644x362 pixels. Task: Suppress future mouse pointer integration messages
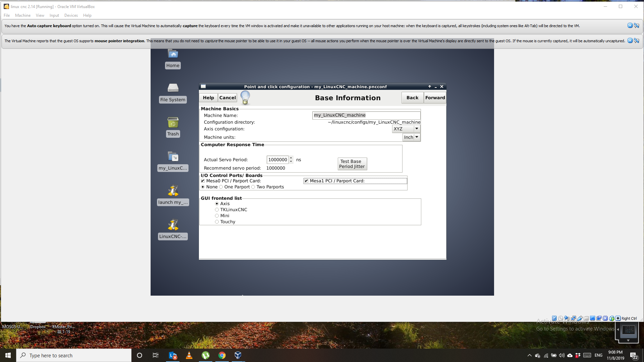(636, 41)
